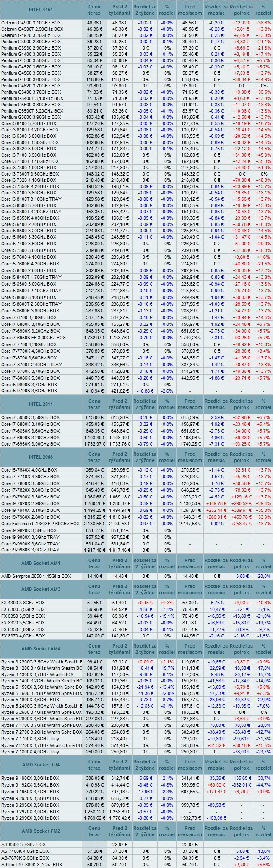Click the -10,88 € difference for Core i5-9700K

145,391
